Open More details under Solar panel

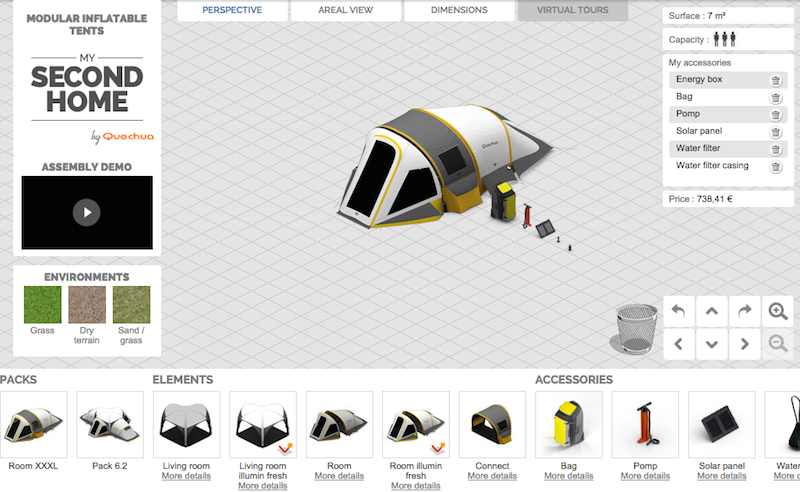[722, 476]
